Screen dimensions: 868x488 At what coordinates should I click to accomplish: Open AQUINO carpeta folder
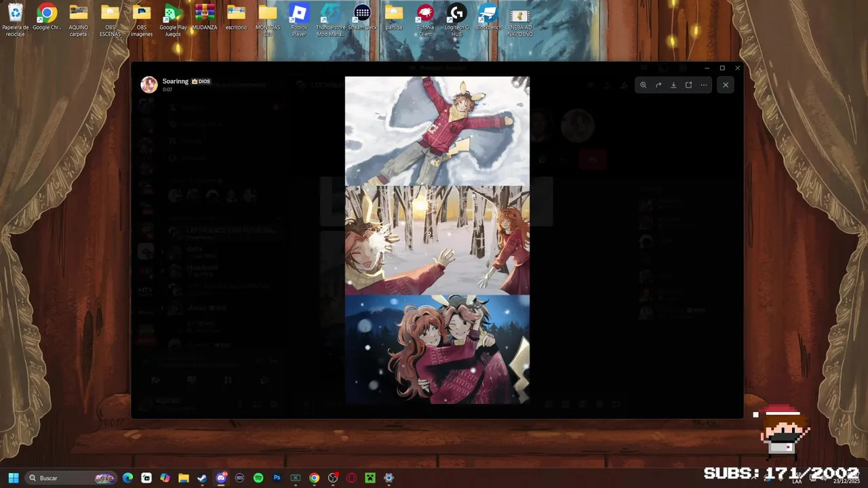[79, 20]
